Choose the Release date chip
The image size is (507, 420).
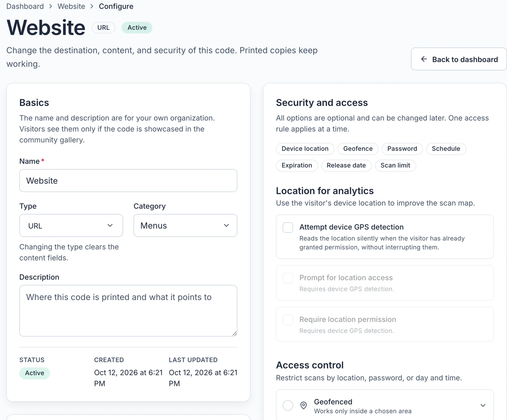click(x=346, y=165)
